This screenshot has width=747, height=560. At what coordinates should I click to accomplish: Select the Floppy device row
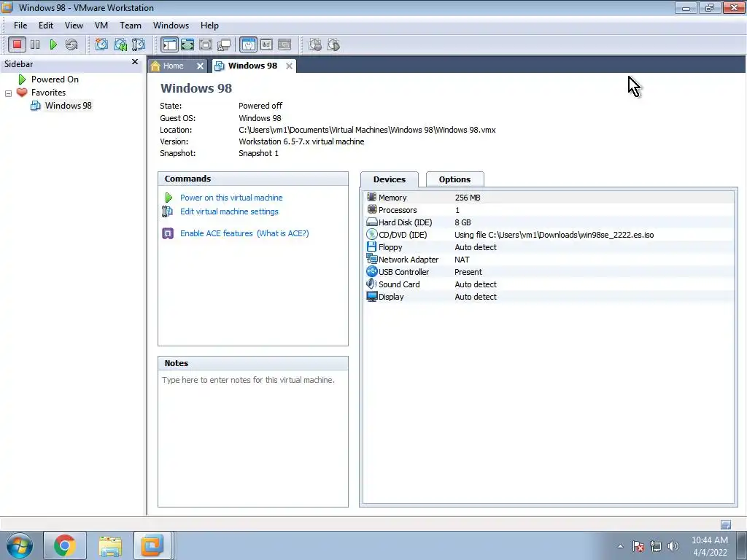[x=549, y=247]
